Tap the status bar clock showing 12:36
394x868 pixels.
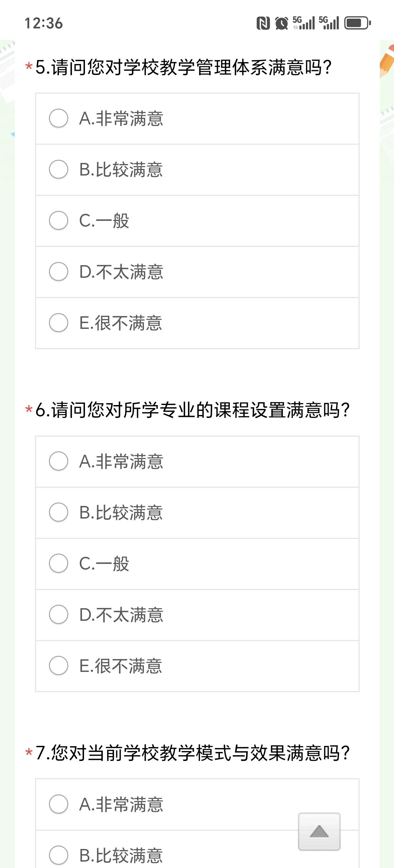coord(43,23)
